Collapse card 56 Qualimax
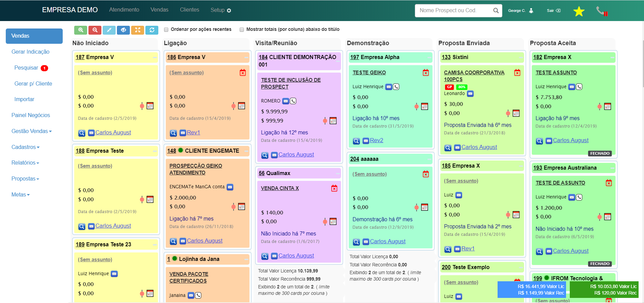Viewport: 644px width, 303px height. (x=338, y=174)
